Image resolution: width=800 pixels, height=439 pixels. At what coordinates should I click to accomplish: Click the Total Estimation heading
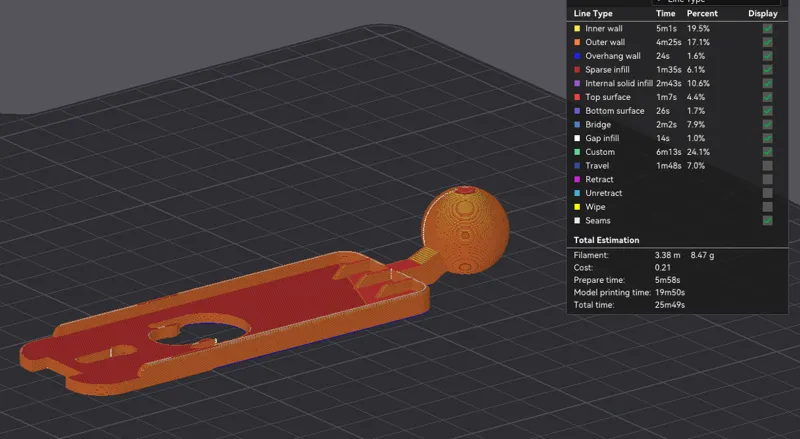click(x=606, y=240)
